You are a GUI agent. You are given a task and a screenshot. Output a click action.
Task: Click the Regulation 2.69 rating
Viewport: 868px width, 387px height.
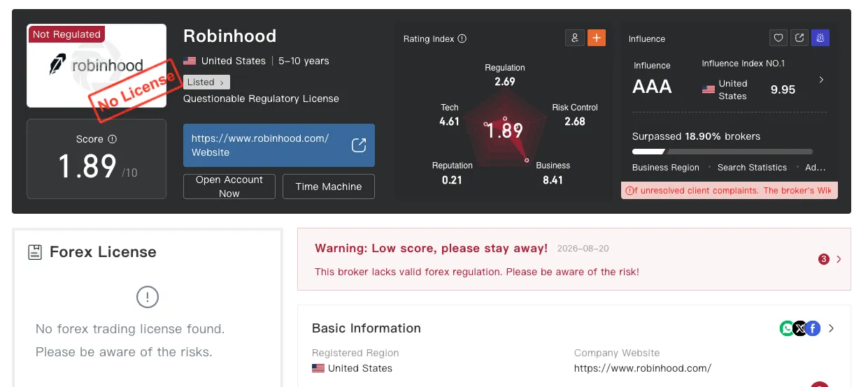[x=504, y=75]
